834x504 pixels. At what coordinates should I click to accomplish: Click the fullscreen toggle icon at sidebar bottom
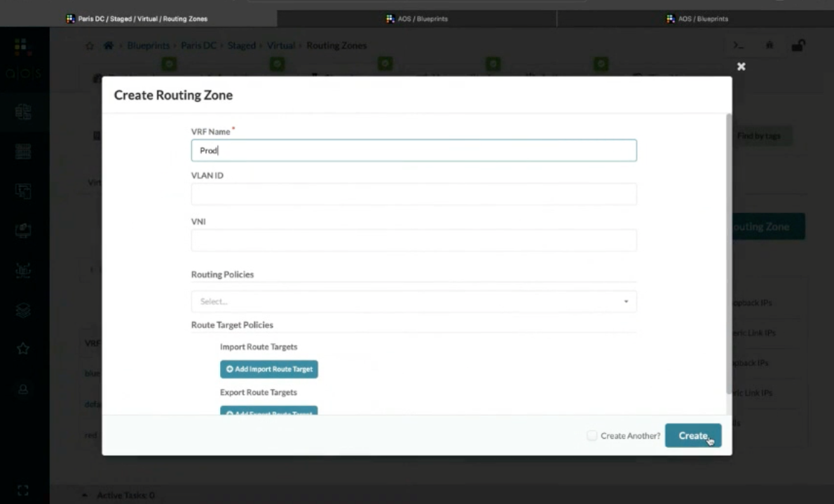(x=23, y=490)
